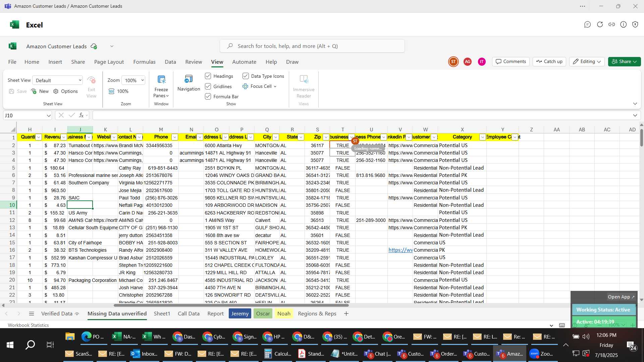This screenshot has width=644, height=362.
Task: Click the Freeze Panes icon
Action: (x=161, y=80)
